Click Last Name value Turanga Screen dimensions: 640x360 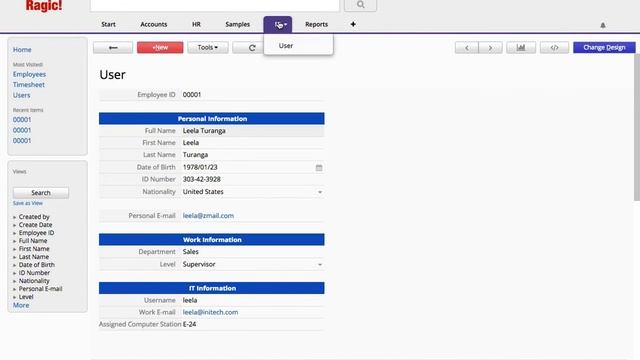pos(195,155)
